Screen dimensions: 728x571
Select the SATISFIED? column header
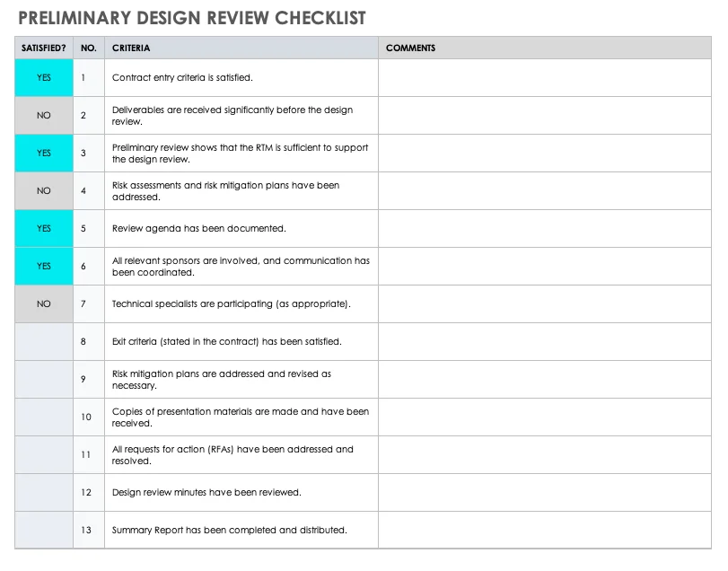click(43, 48)
